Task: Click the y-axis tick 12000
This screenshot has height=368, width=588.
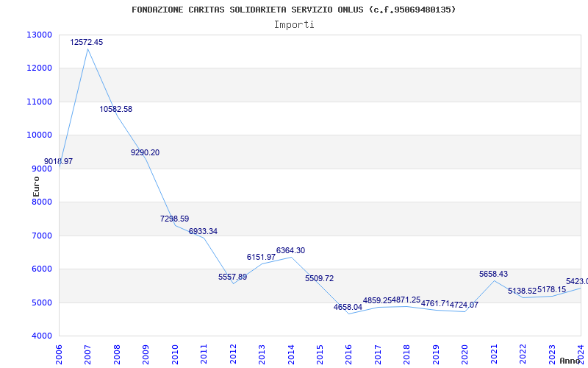Action: (x=39, y=68)
